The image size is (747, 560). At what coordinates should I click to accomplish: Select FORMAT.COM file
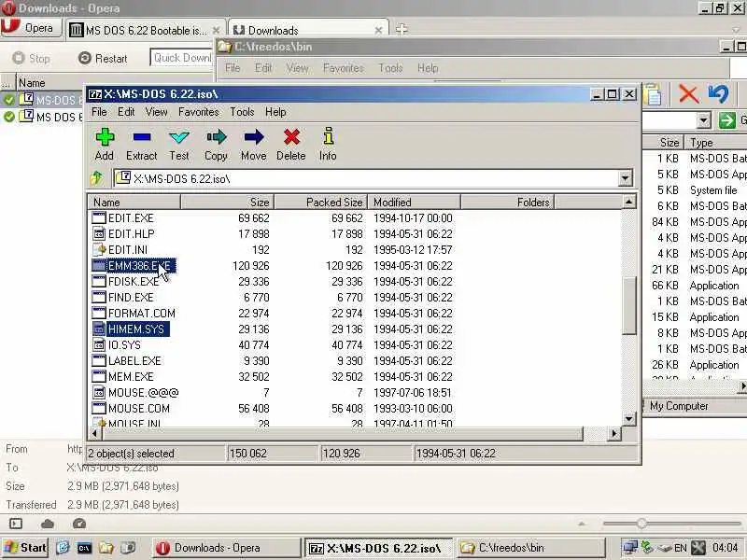coord(142,314)
